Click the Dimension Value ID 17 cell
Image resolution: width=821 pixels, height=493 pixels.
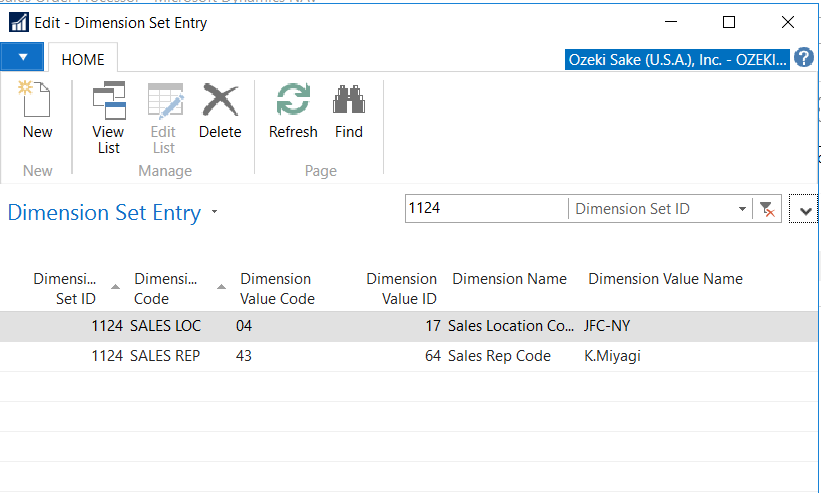click(x=432, y=326)
